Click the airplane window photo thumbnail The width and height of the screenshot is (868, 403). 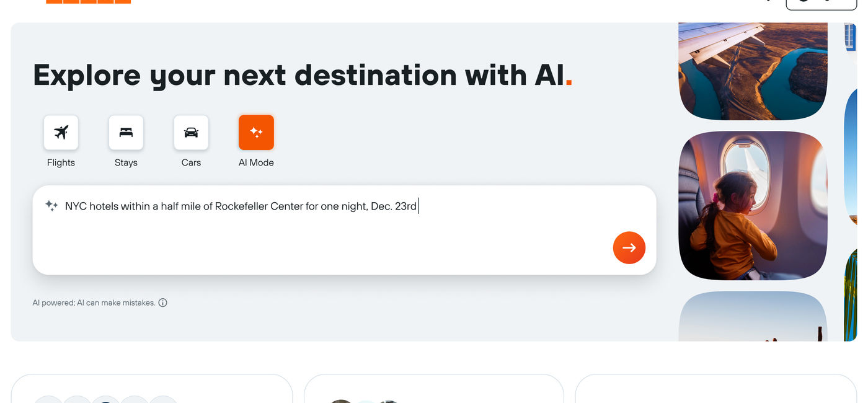752,205
